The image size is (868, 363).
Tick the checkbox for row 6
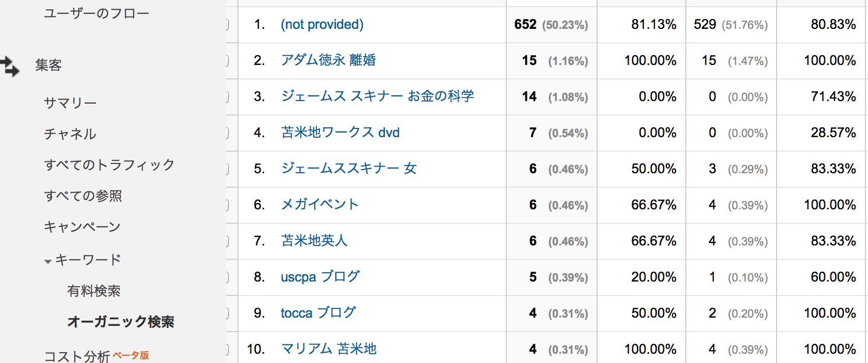click(227, 205)
